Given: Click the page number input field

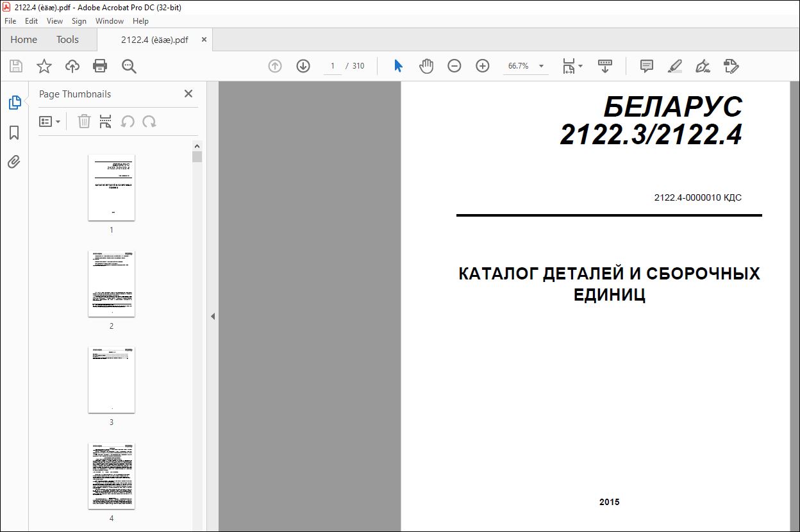Looking at the screenshot, I should click(332, 66).
